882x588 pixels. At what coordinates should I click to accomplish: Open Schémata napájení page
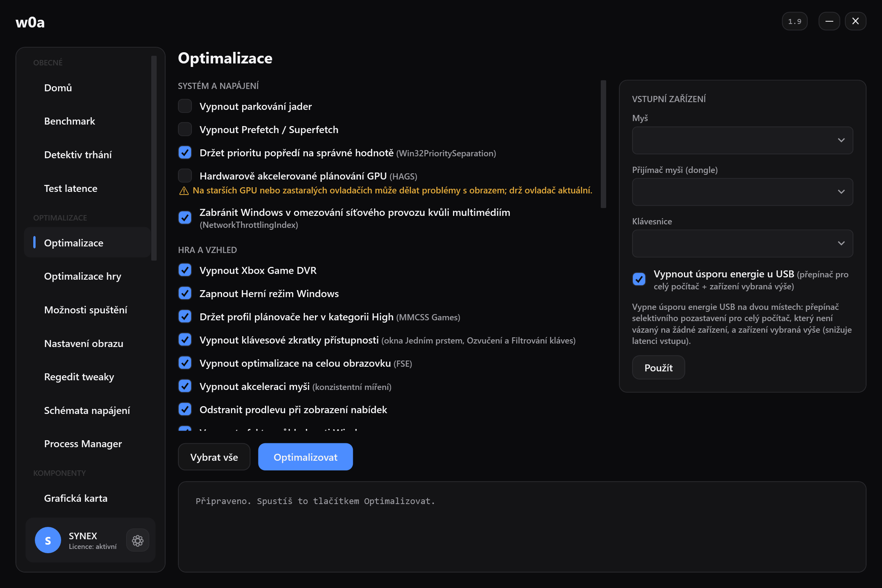pyautogui.click(x=87, y=410)
